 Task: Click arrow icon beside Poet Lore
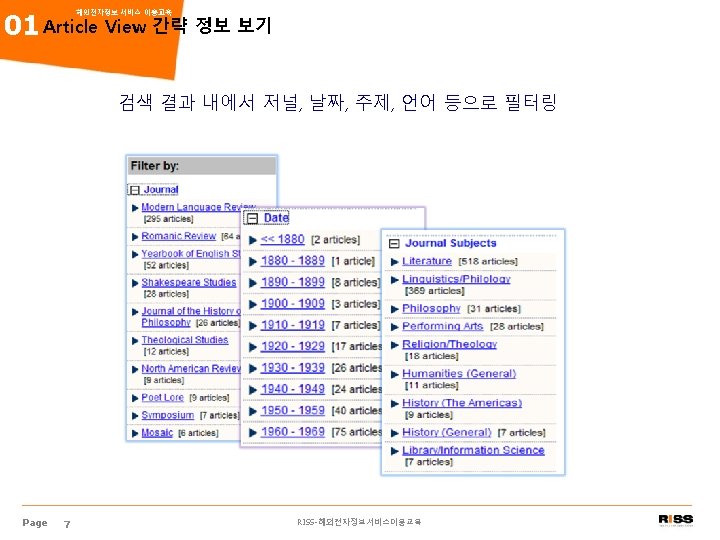click(135, 398)
